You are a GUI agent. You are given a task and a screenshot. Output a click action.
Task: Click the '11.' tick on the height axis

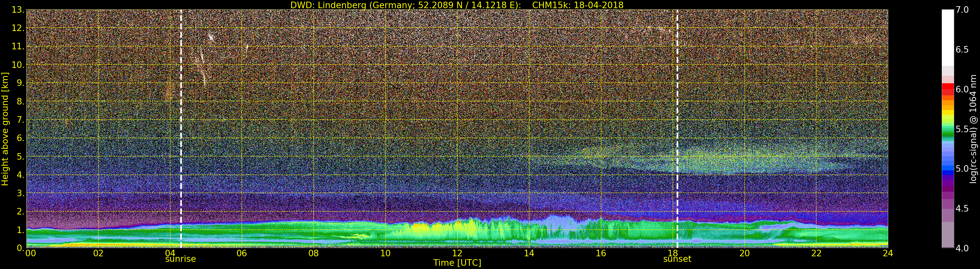click(18, 46)
